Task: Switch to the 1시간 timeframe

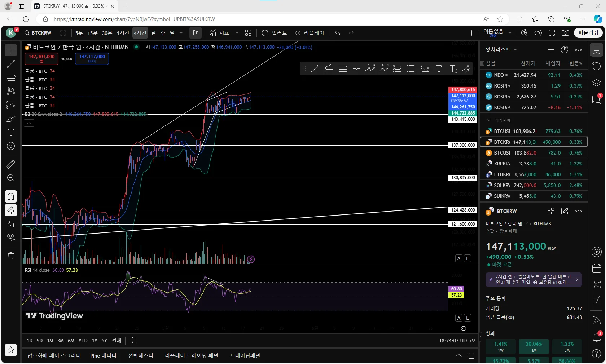Action: [123, 33]
